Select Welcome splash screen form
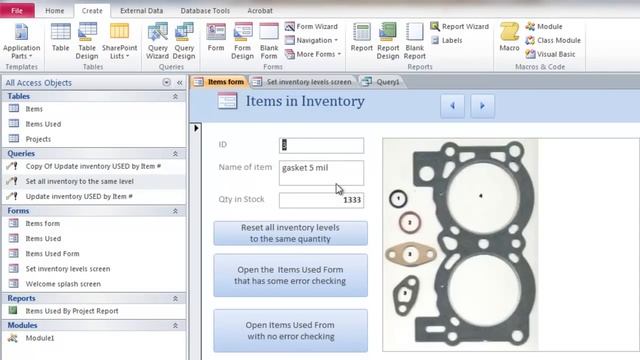The width and height of the screenshot is (640, 360). pyautogui.click(x=94, y=284)
